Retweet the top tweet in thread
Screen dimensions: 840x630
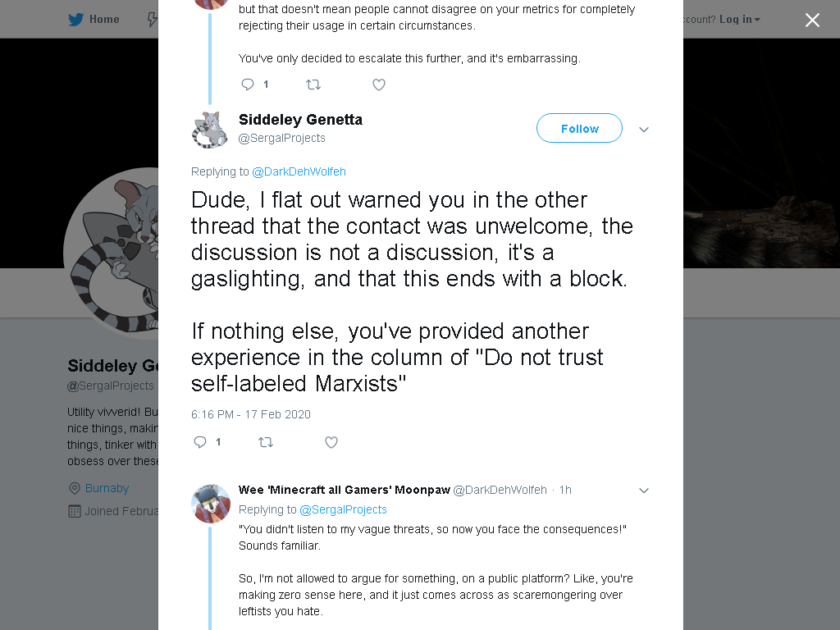point(313,84)
